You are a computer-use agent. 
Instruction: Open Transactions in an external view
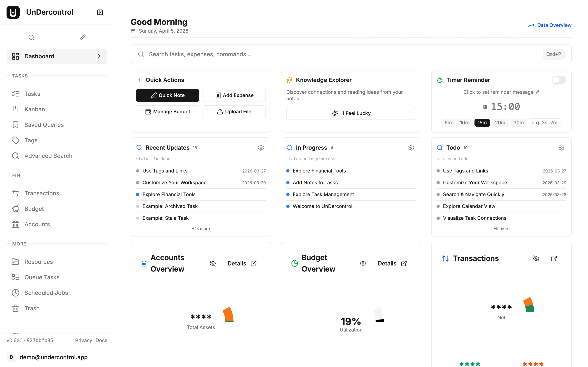point(554,258)
